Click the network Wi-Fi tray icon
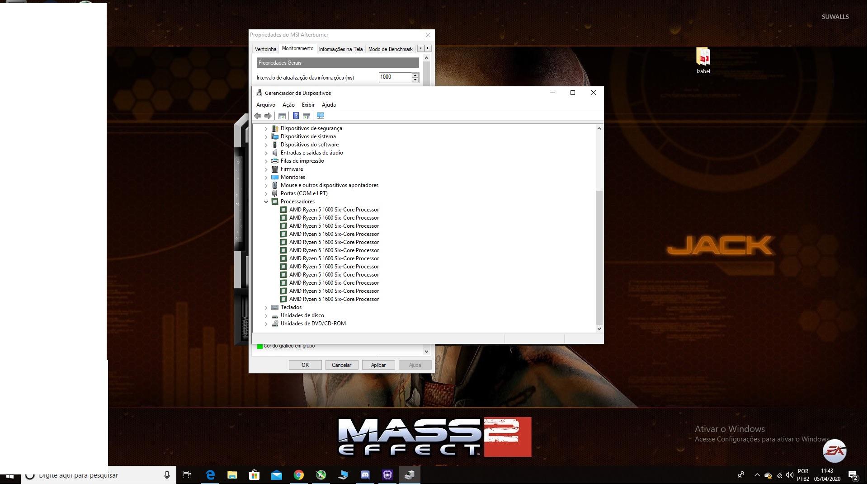 tap(779, 475)
